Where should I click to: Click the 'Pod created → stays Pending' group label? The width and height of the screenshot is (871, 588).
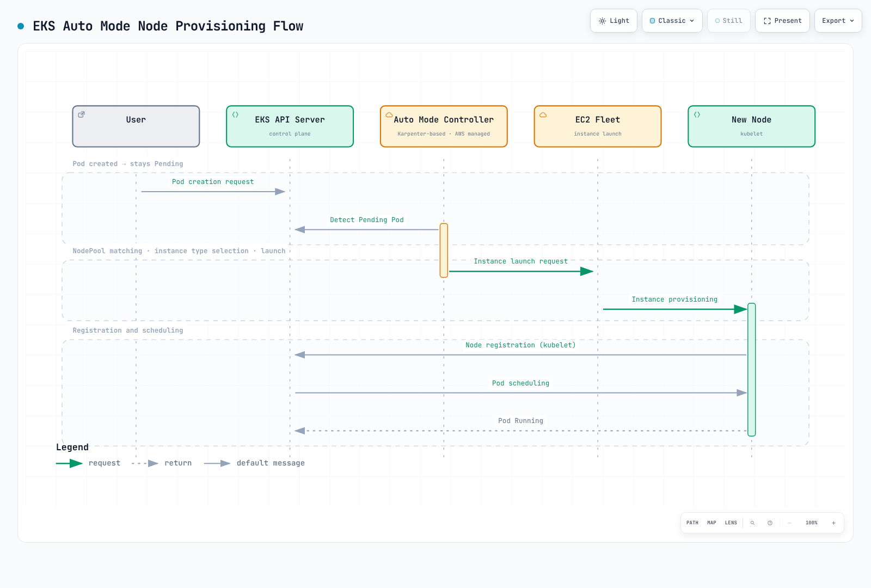[128, 164]
